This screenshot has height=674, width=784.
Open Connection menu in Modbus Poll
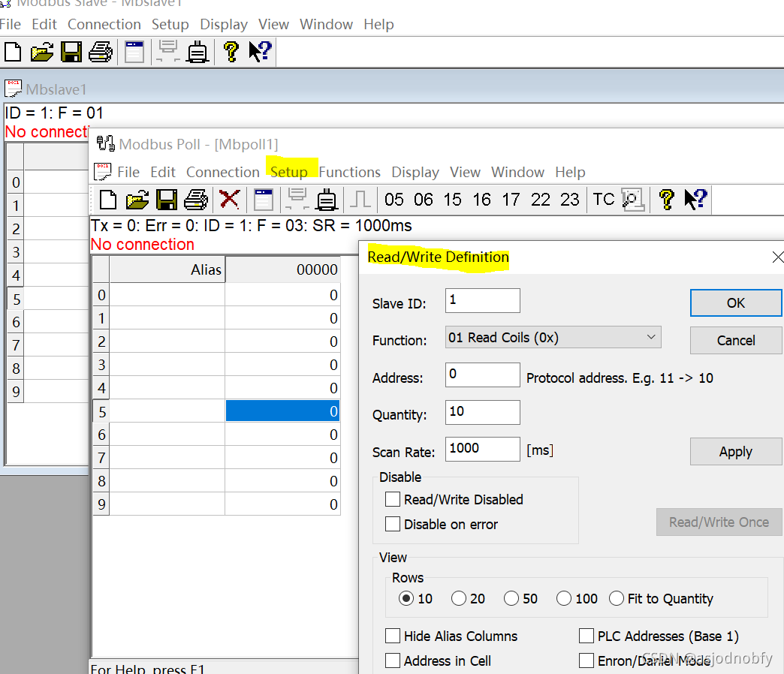point(222,172)
